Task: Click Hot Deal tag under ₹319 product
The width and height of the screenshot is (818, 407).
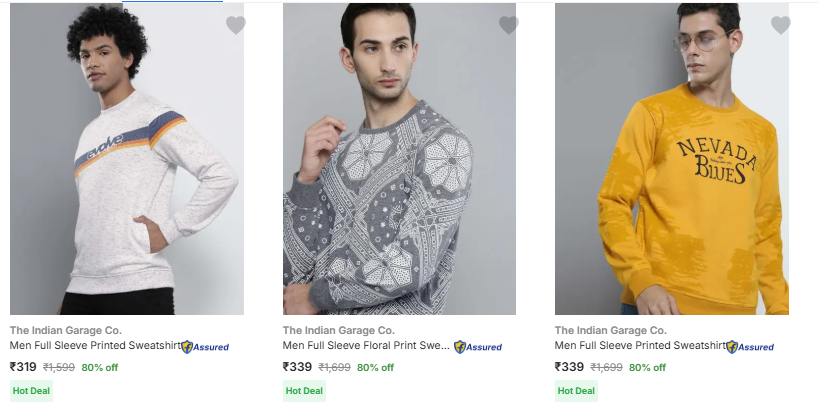Action: (31, 391)
